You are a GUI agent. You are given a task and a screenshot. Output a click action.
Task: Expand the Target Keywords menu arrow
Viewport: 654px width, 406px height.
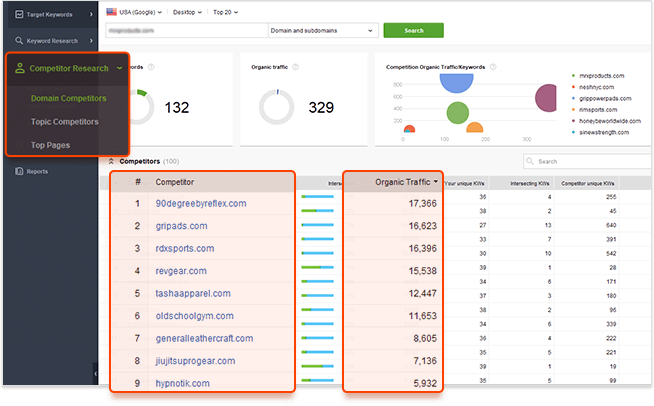pyautogui.click(x=91, y=14)
